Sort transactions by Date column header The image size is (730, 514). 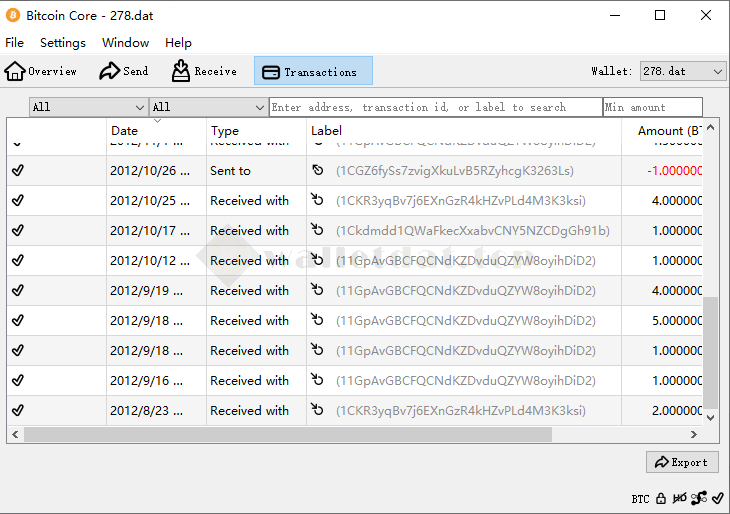tap(155, 131)
